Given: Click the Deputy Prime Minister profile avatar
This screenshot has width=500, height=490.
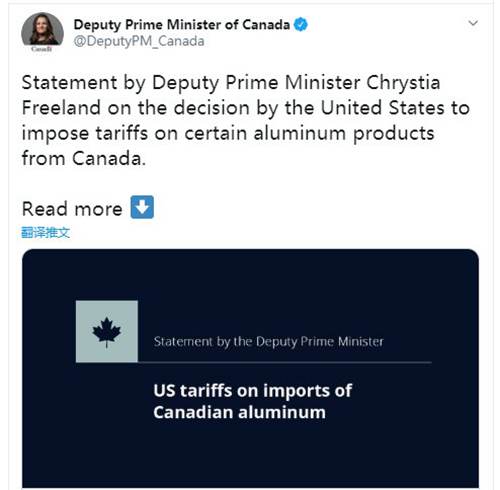Looking at the screenshot, I should click(42, 30).
